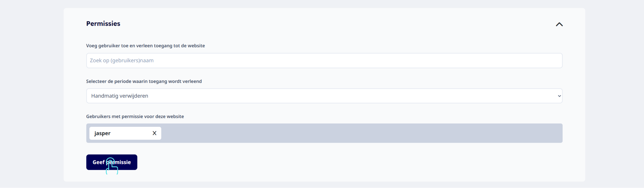Image resolution: width=644 pixels, height=188 pixels.
Task: Click the small down caret inside the period combo box
Action: 559,96
